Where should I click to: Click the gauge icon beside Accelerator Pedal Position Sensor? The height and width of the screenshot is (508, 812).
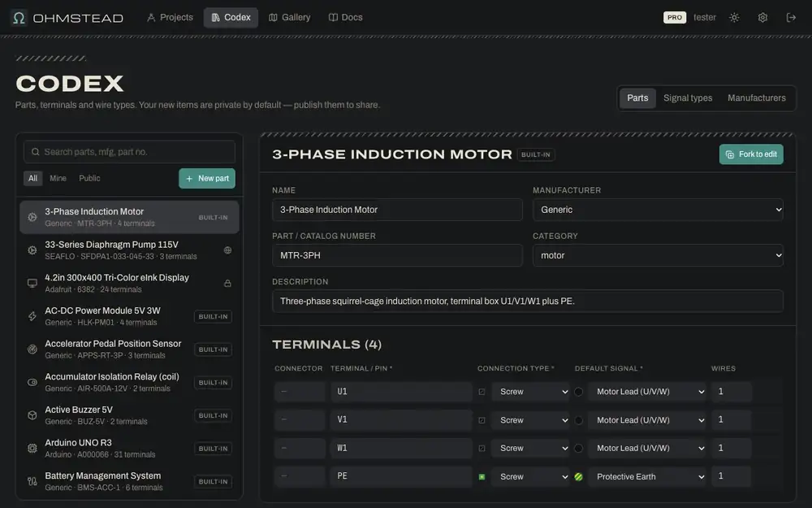(x=32, y=350)
